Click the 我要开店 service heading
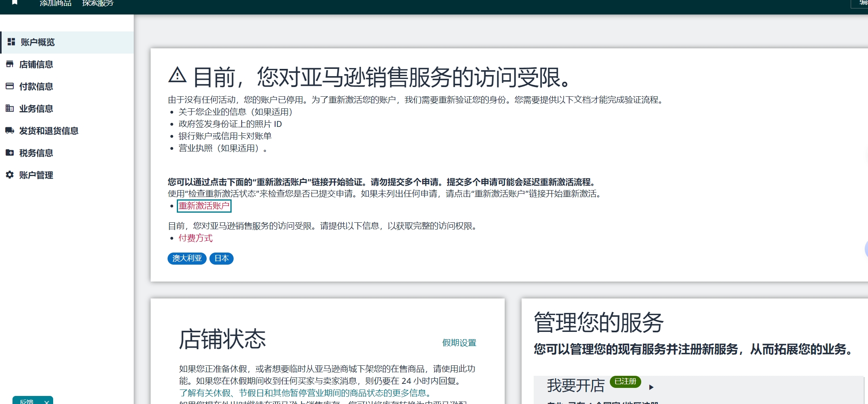Image resolution: width=868 pixels, height=404 pixels. [576, 385]
